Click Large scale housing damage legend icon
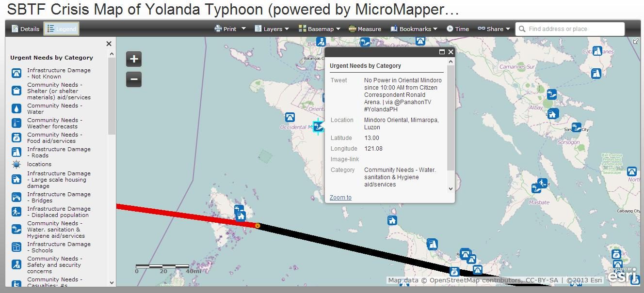 coord(16,180)
